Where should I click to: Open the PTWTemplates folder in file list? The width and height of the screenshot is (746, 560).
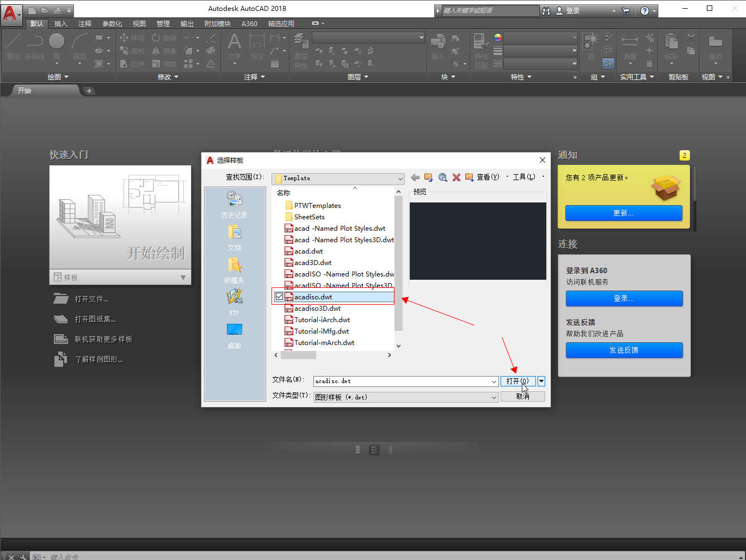tap(318, 205)
